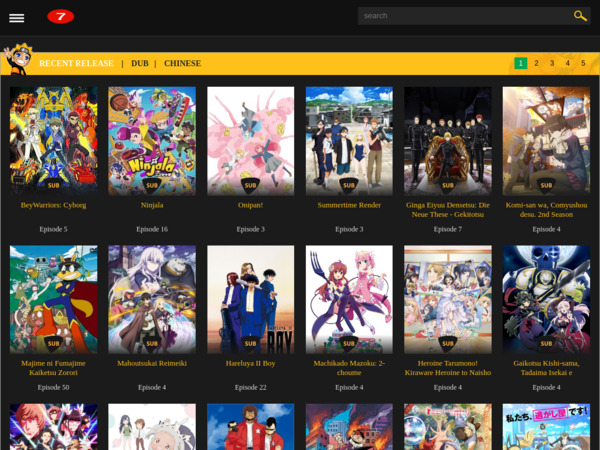This screenshot has height=450, width=600.
Task: Go to page 4
Action: (x=567, y=63)
